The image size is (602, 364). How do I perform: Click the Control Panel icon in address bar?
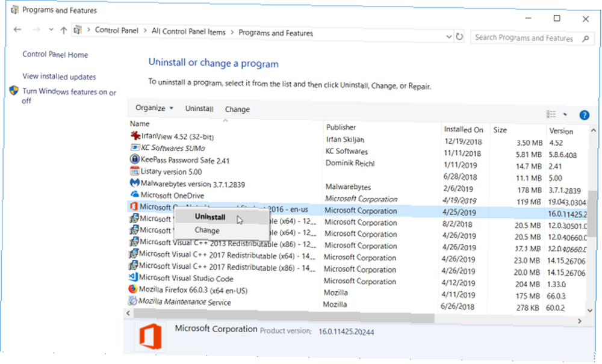click(x=78, y=29)
